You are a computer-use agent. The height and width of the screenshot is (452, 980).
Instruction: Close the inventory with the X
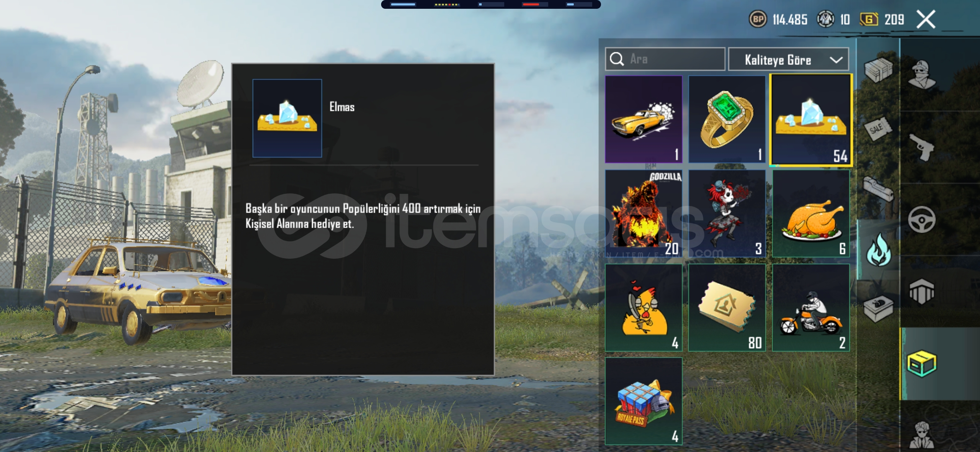coord(926,19)
